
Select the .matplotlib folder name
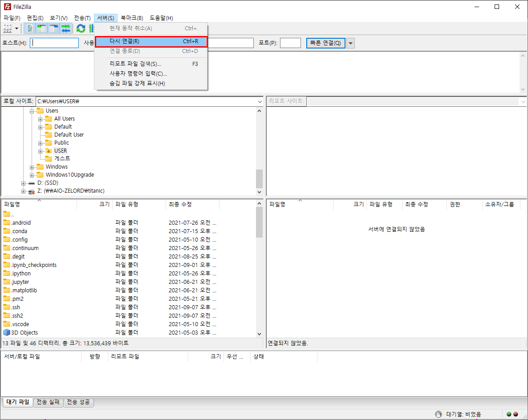point(24,290)
